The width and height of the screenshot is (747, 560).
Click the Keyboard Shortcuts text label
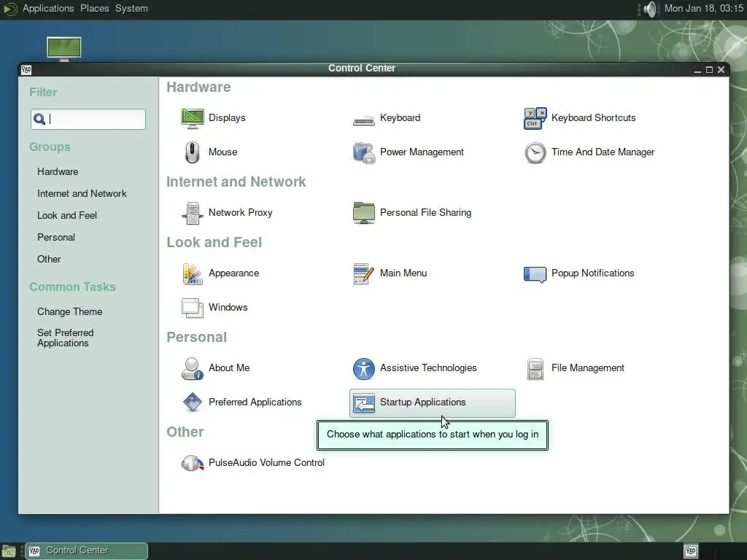click(x=593, y=118)
